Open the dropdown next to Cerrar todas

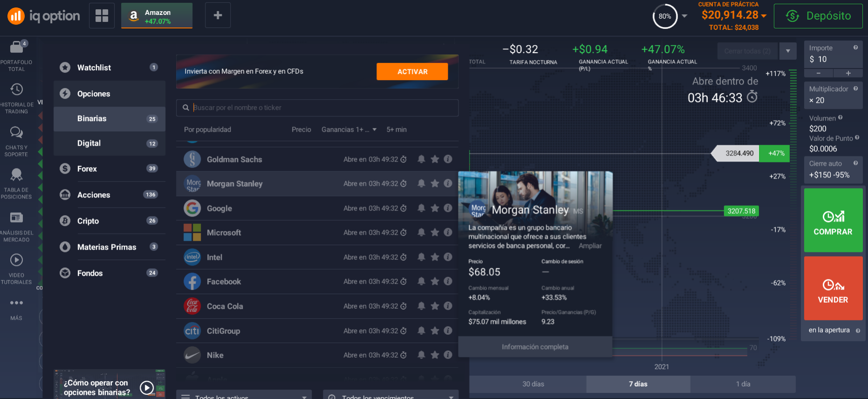coord(788,51)
